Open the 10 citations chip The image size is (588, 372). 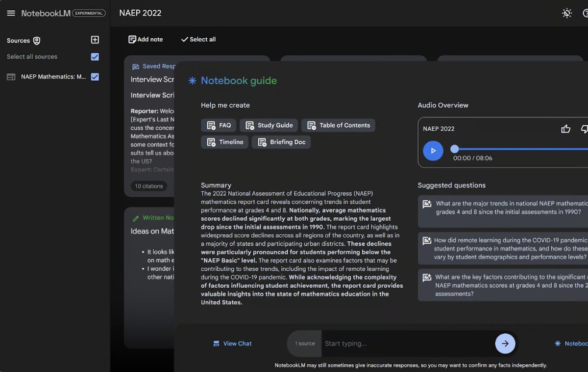tap(149, 186)
